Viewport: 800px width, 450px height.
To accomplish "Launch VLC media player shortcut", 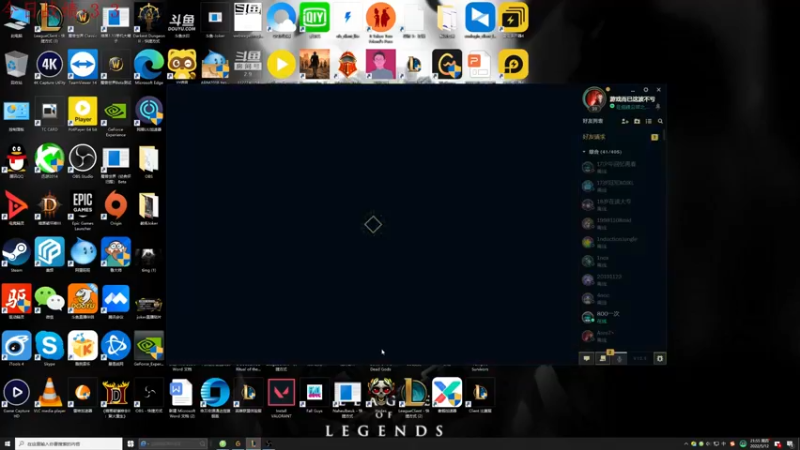I will point(49,393).
